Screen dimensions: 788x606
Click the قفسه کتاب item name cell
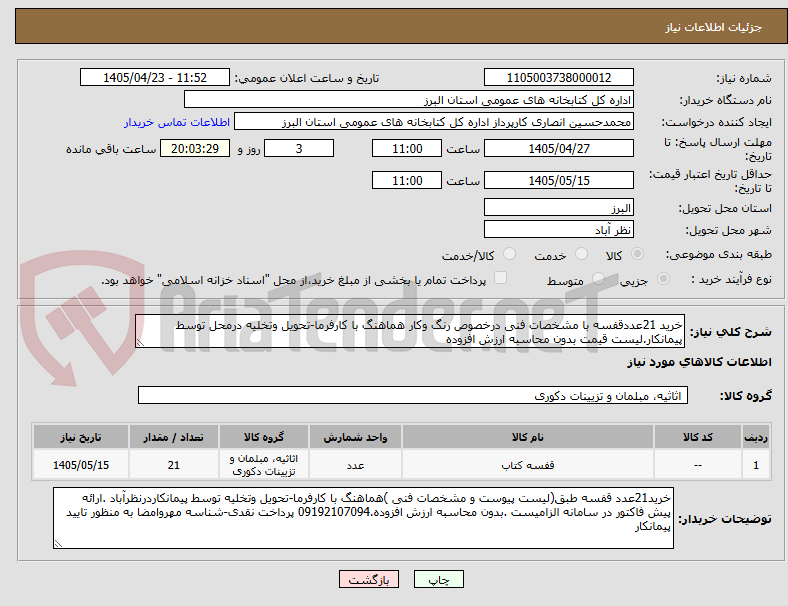[x=528, y=465]
